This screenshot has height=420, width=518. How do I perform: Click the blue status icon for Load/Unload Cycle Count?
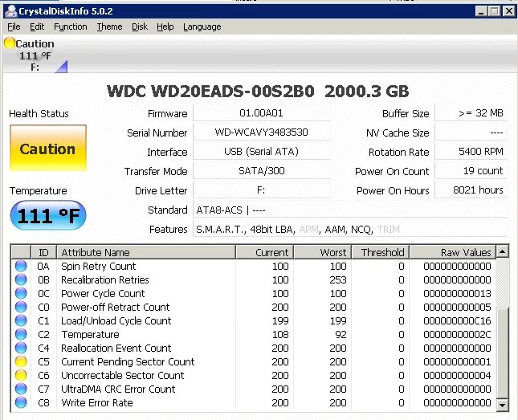[x=21, y=320]
